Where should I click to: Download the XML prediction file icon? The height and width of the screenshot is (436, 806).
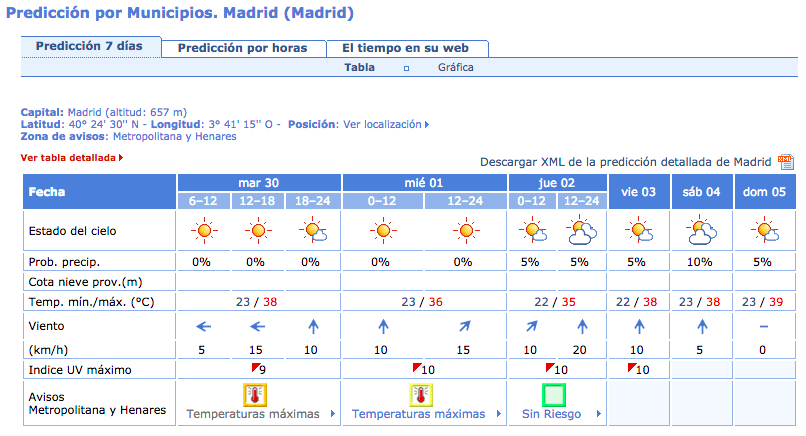pos(785,162)
